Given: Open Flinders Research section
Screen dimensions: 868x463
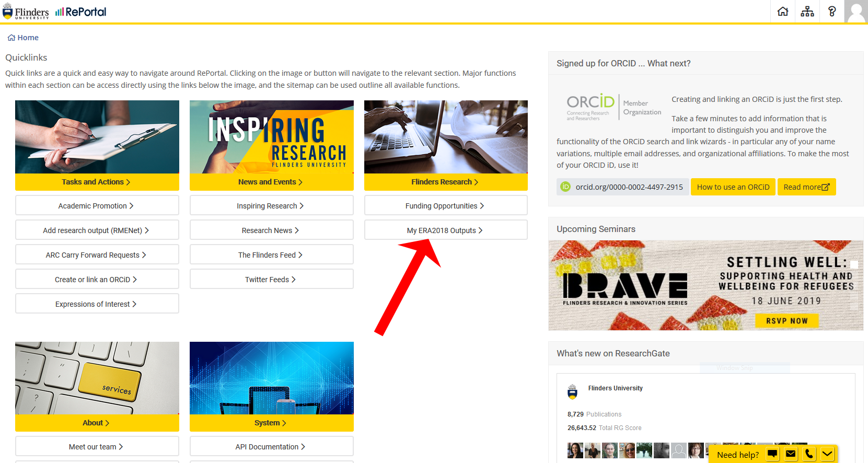Looking at the screenshot, I should [x=446, y=182].
